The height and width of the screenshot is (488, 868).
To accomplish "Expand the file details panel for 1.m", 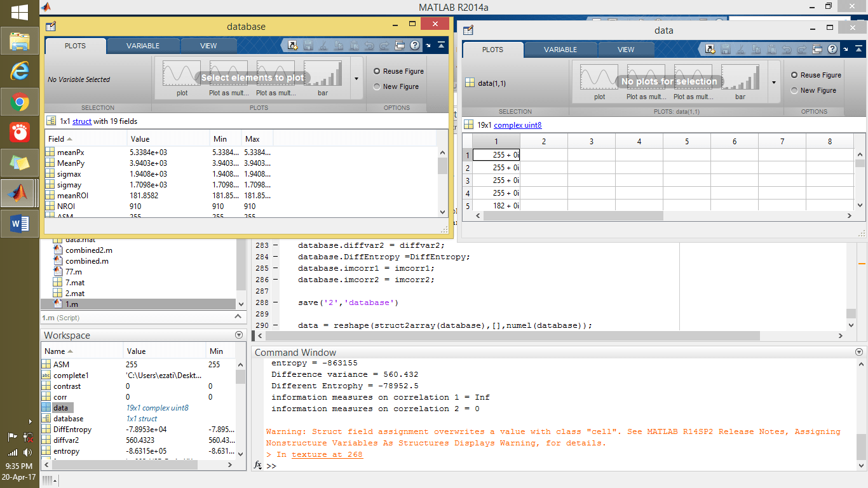I will click(x=239, y=316).
